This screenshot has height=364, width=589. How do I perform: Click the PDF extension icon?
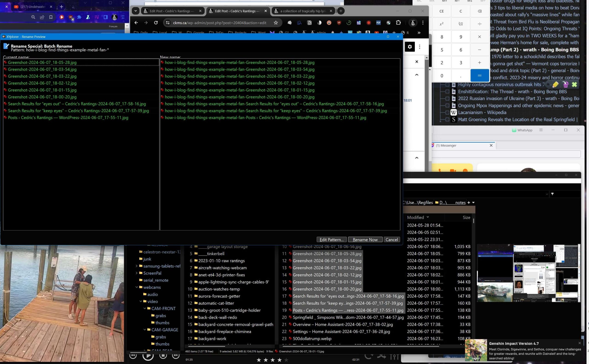[x=378, y=23]
